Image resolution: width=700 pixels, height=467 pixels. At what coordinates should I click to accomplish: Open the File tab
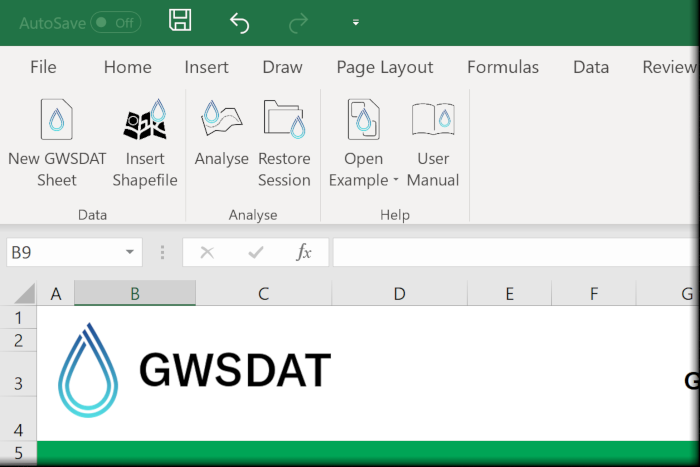[x=43, y=67]
